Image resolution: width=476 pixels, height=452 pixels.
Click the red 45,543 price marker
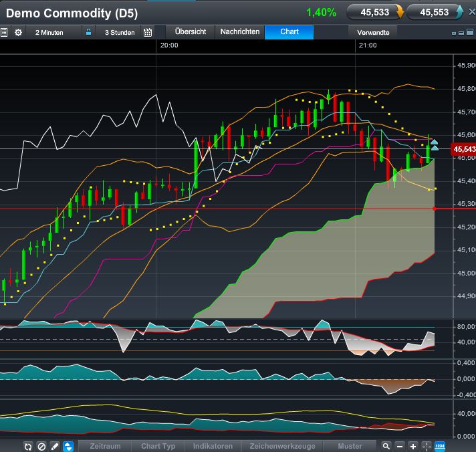tap(464, 149)
